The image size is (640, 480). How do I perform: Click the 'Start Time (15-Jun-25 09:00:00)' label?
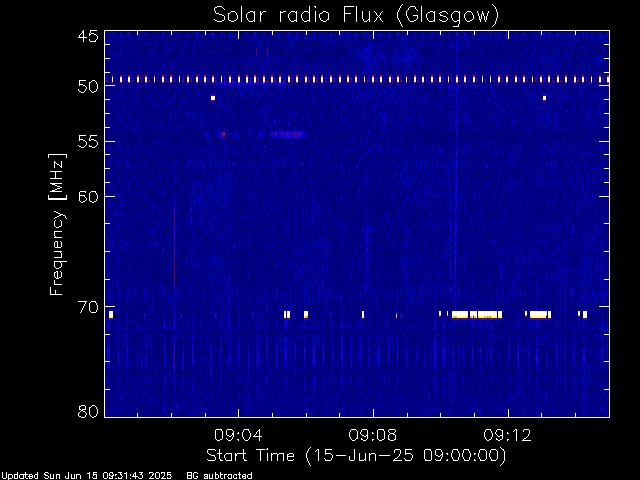[356, 456]
